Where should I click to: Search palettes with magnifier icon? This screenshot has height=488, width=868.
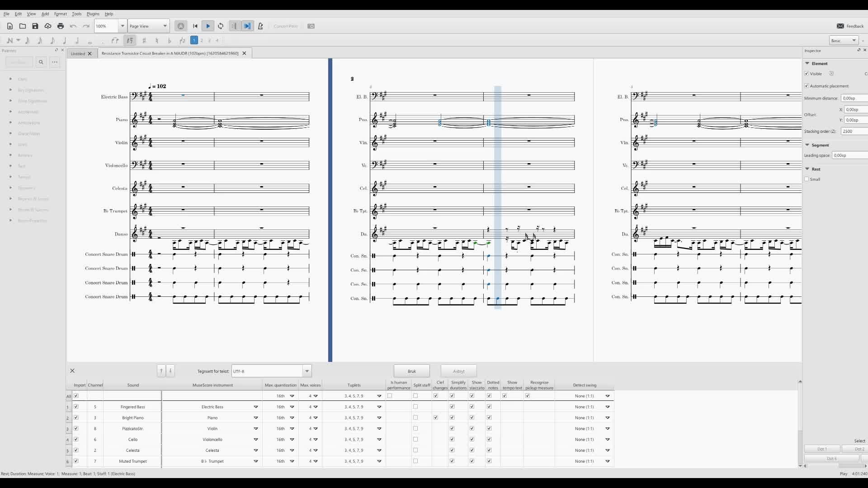(x=41, y=62)
